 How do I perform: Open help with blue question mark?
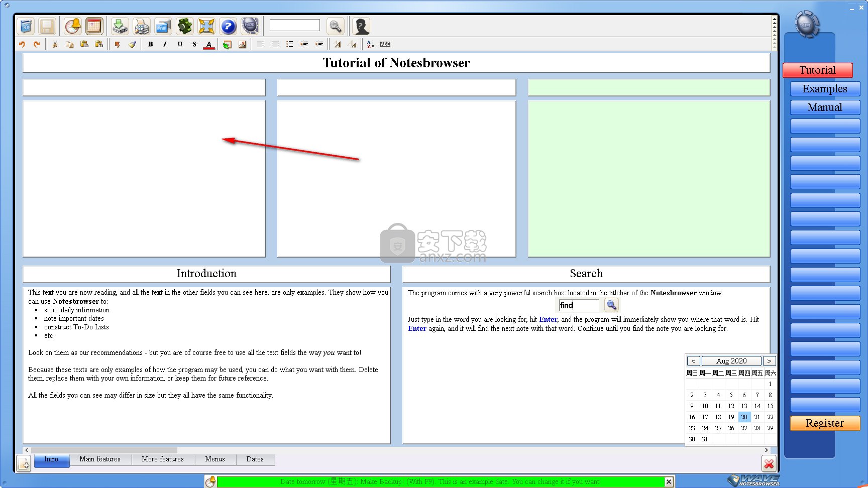228,26
